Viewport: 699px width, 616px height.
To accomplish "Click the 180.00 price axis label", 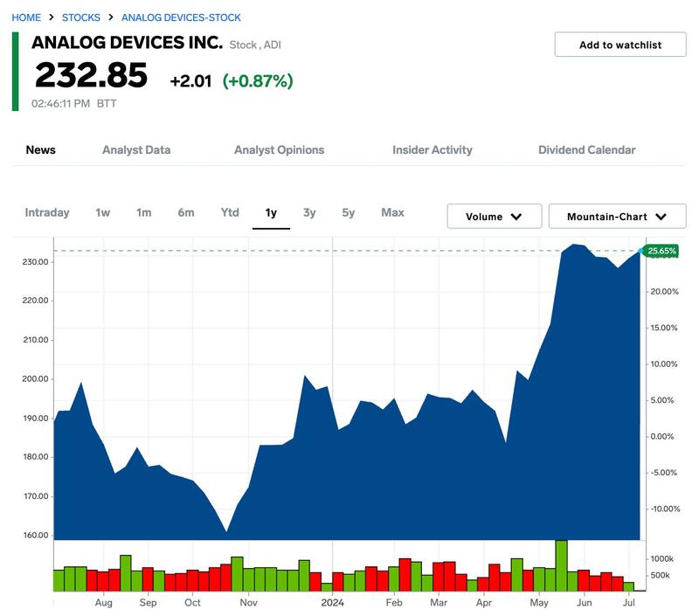I will 35,457.
